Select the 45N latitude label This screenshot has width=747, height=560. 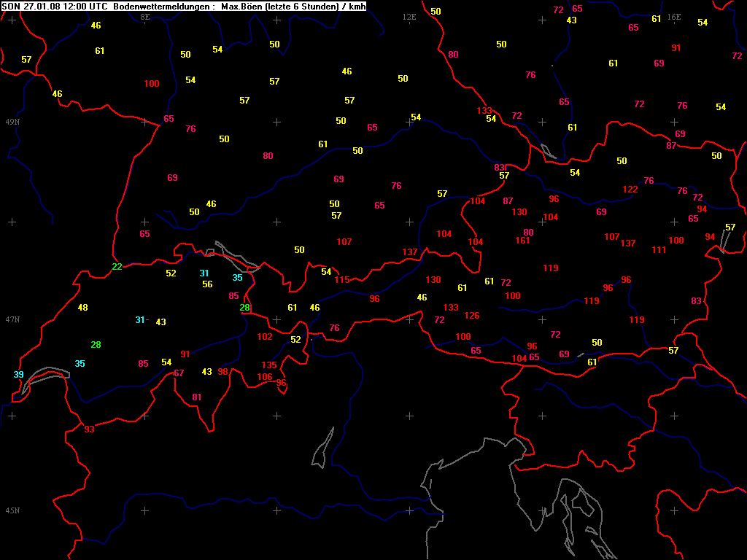tap(12, 511)
